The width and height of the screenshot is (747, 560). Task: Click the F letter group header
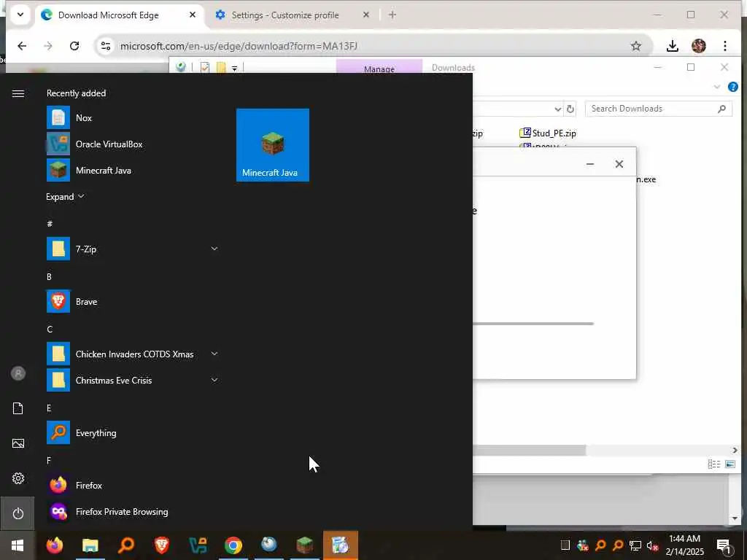click(x=49, y=461)
